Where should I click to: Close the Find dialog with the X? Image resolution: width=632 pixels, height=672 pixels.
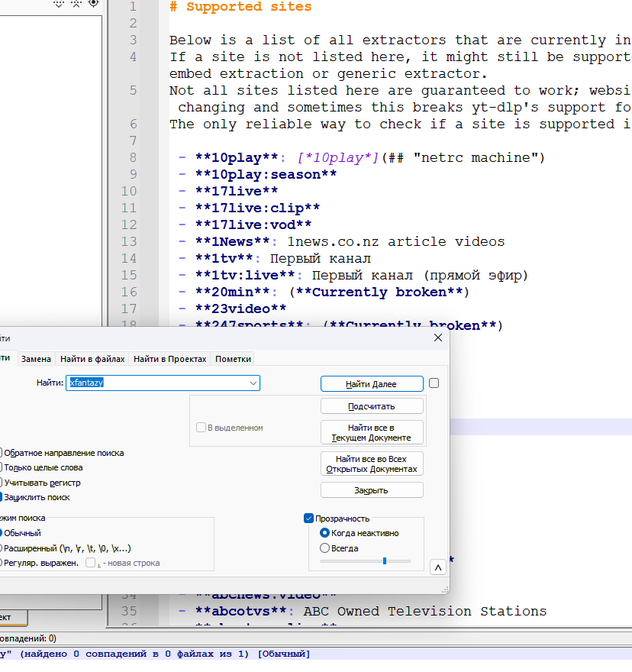click(x=438, y=338)
